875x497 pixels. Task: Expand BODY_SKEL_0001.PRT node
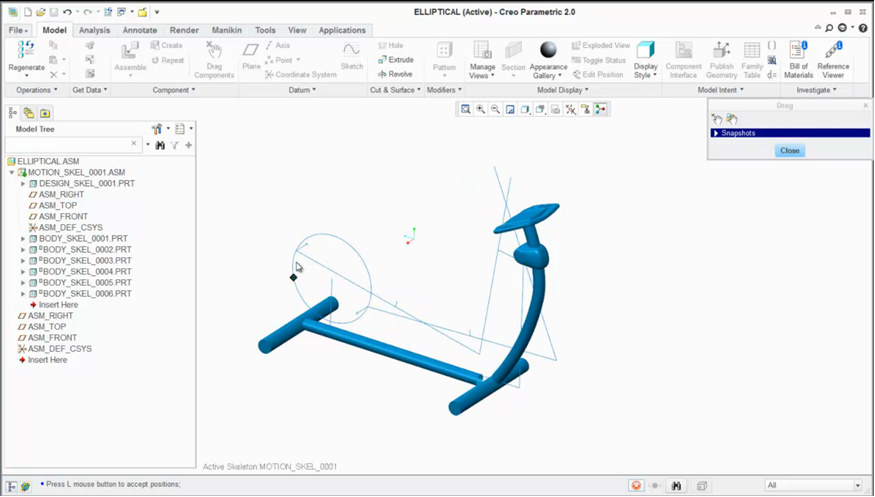click(x=23, y=239)
